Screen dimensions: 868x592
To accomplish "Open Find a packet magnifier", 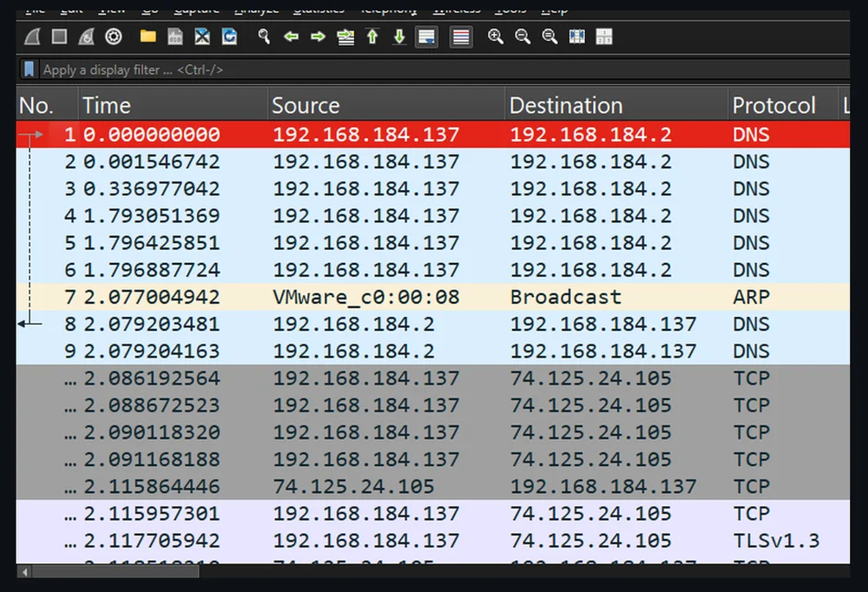I will tap(264, 37).
